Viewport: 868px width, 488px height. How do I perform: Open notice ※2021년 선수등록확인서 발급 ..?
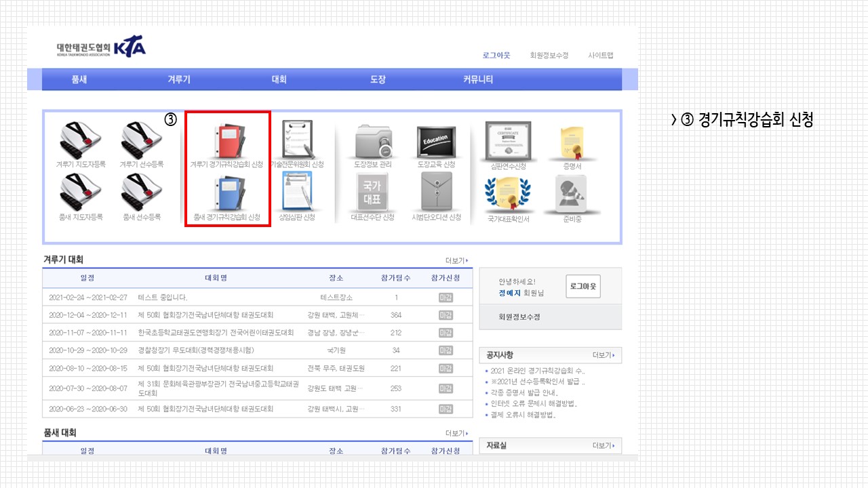[538, 382]
